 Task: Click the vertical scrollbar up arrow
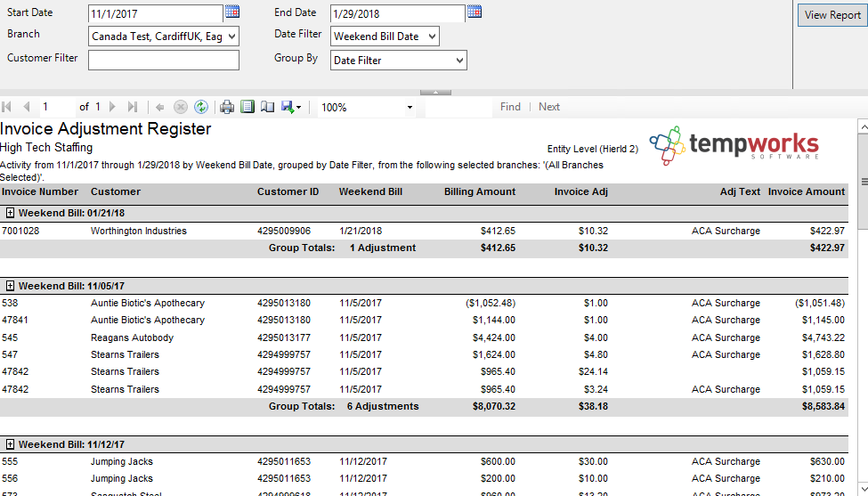click(863, 126)
